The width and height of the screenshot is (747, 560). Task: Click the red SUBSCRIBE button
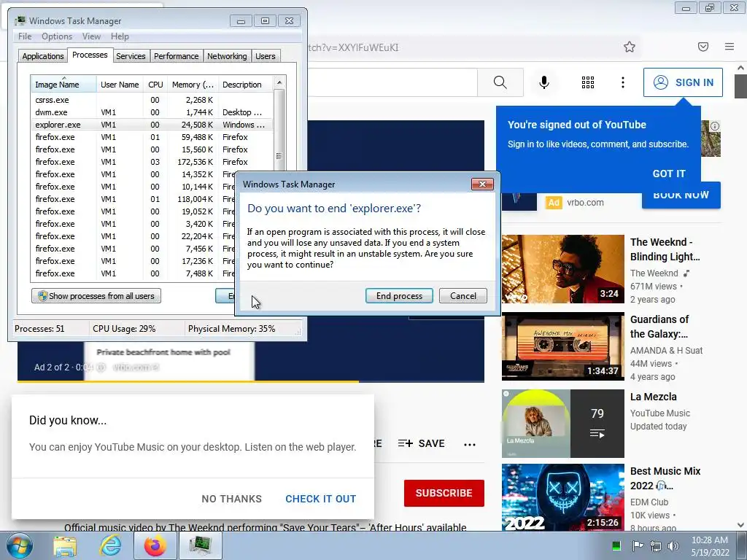[444, 493]
